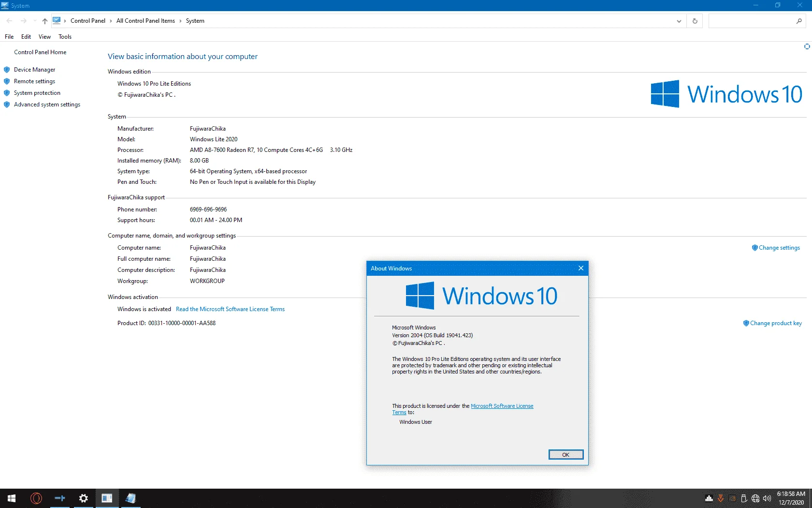Click the System breadcrumb in address bar
Screen dimensions: 812x508
195,21
